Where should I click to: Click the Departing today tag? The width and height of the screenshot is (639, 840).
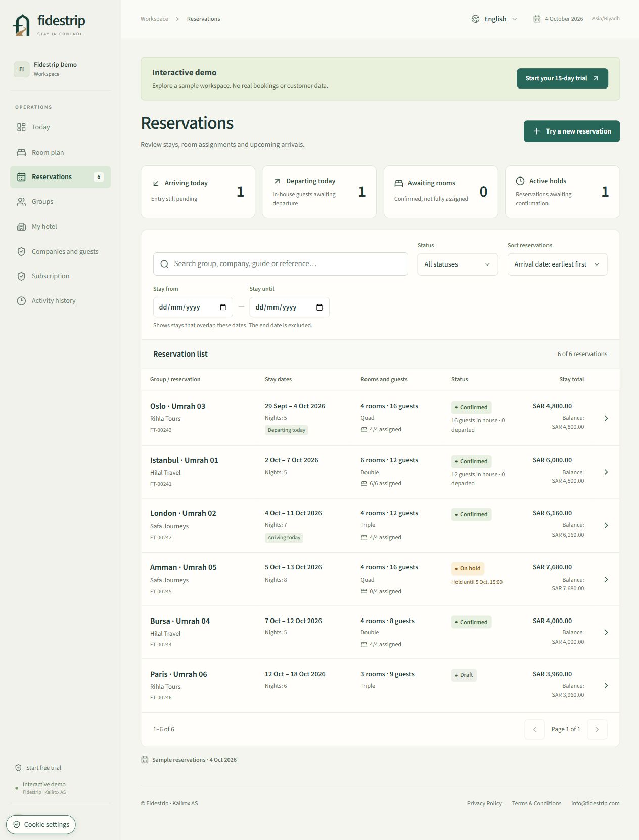point(287,430)
